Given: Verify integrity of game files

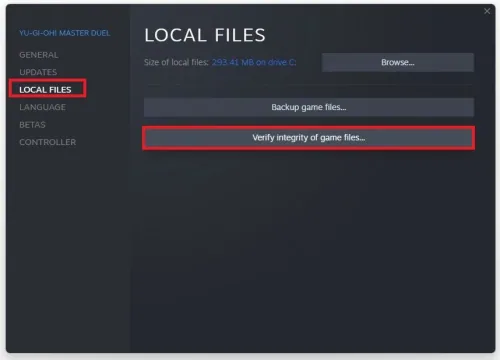Looking at the screenshot, I should tap(309, 138).
